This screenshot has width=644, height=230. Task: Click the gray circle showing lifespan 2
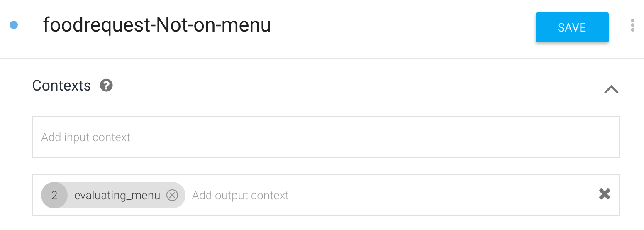(x=54, y=195)
